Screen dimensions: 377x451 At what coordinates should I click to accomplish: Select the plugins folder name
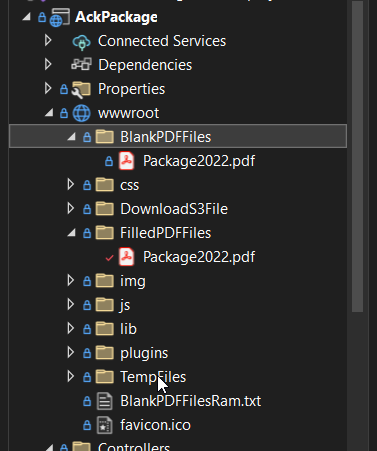click(144, 353)
